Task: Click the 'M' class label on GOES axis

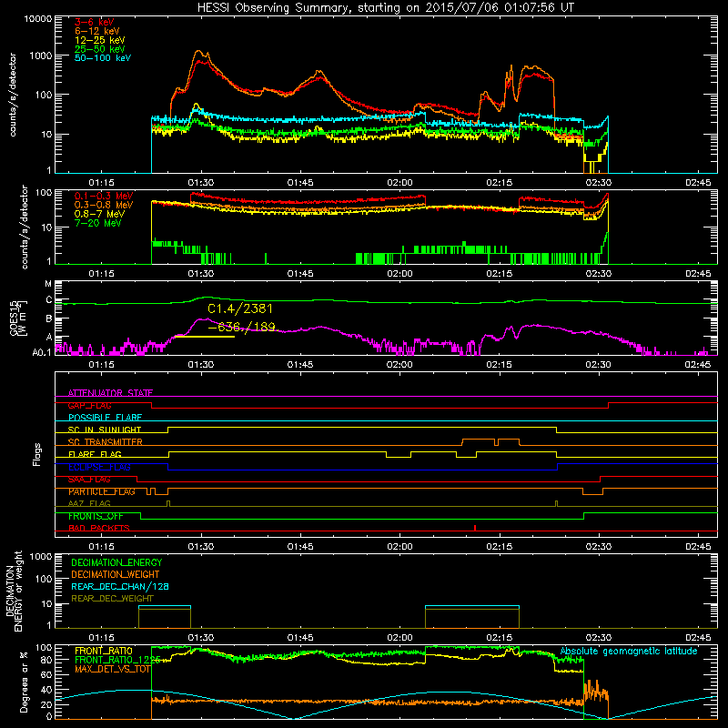Action: coord(48,284)
